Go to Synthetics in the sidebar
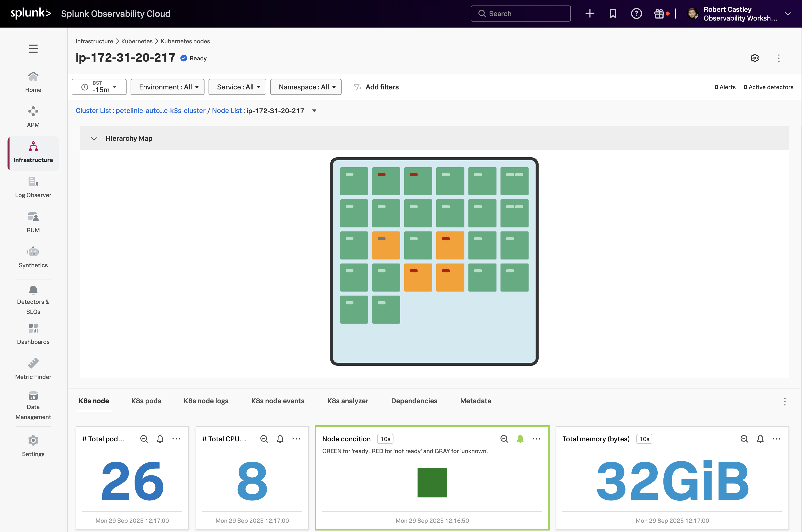This screenshot has height=532, width=802. coord(33,257)
